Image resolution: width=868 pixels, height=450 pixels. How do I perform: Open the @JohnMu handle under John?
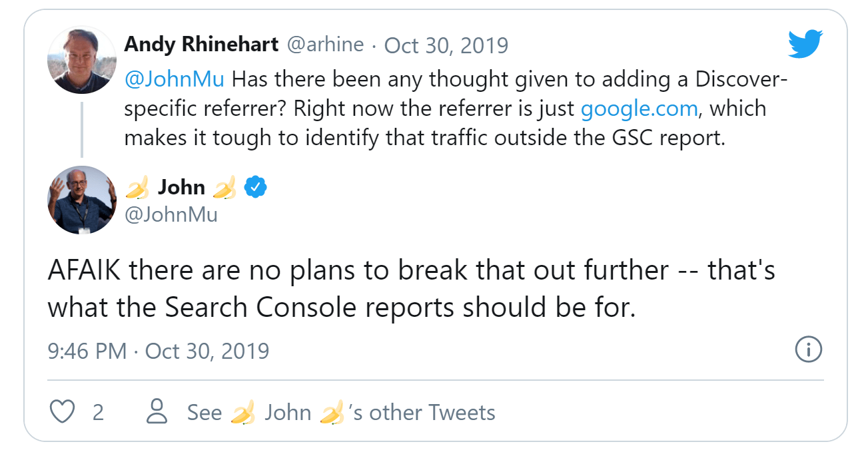click(x=171, y=215)
